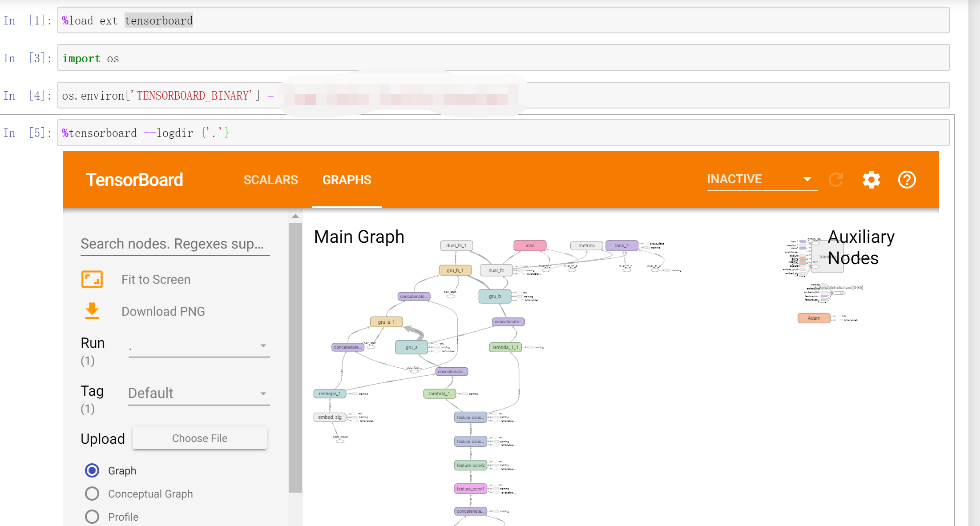The height and width of the screenshot is (526, 980).
Task: Switch to the GRAPHS tab
Action: tap(347, 180)
